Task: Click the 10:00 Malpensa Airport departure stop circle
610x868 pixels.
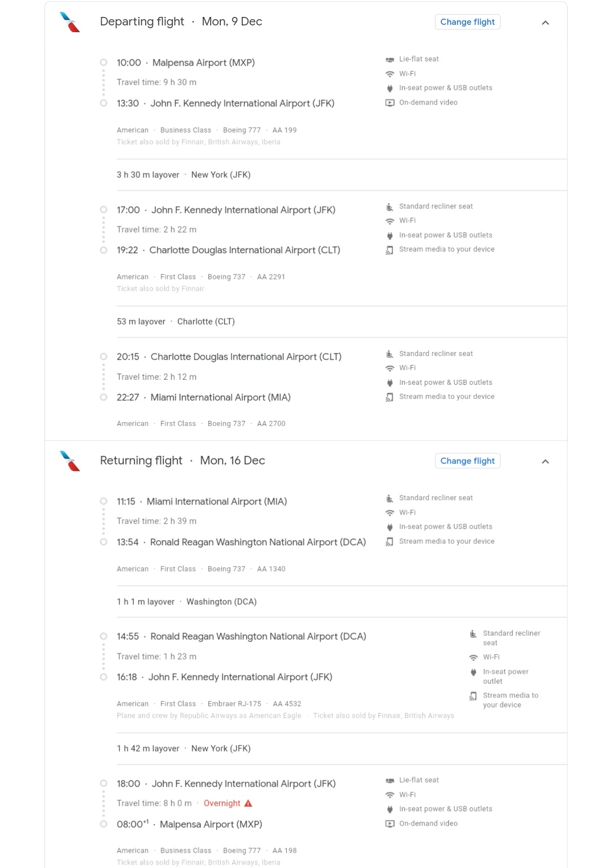Action: (103, 63)
